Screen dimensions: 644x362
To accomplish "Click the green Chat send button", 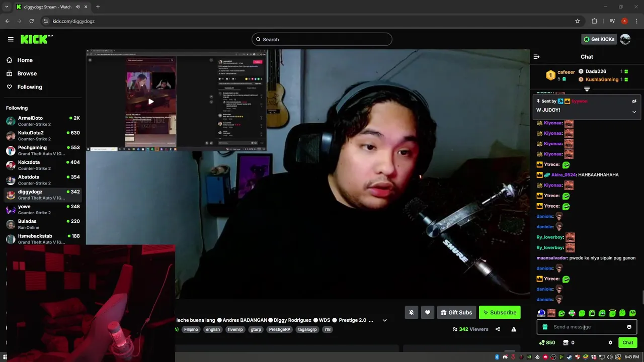I will tap(628, 343).
